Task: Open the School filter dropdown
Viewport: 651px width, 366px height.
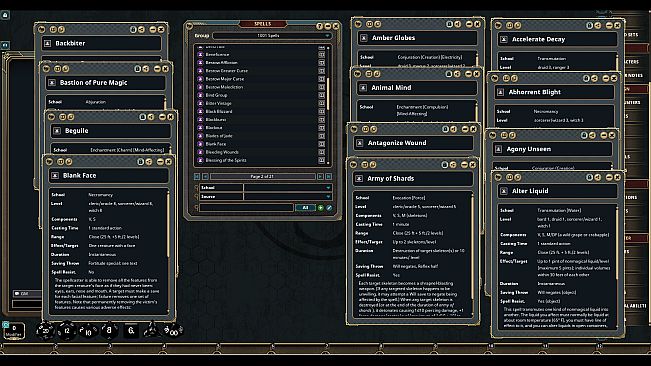Action: pyautogui.click(x=287, y=188)
